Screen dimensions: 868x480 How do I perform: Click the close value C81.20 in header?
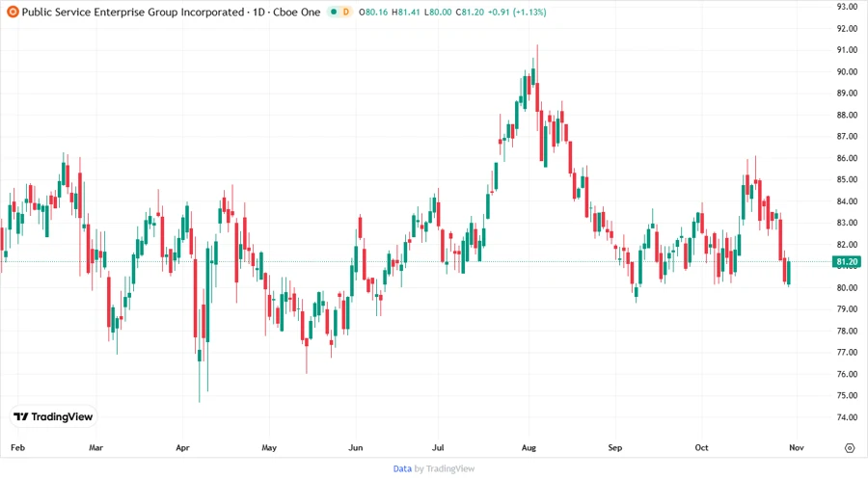pyautogui.click(x=470, y=12)
